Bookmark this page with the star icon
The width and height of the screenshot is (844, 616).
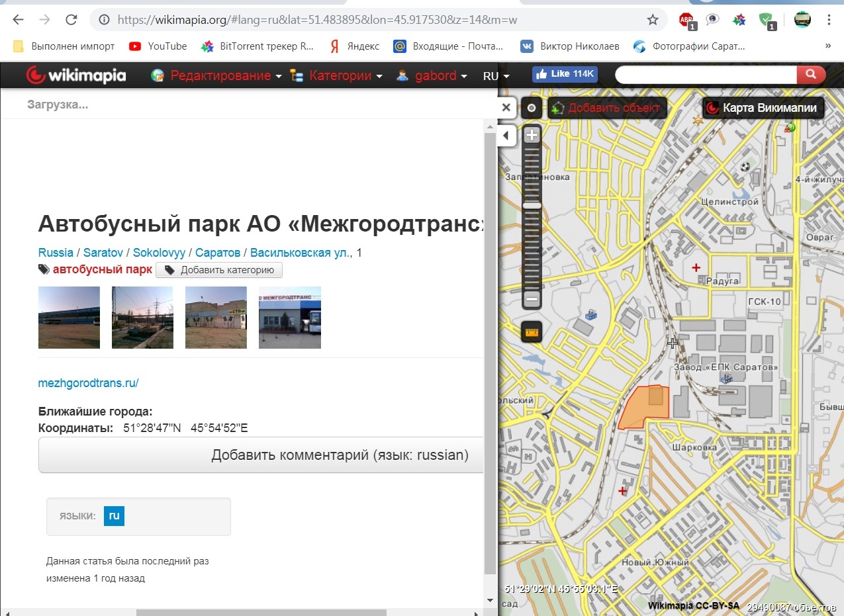[653, 20]
